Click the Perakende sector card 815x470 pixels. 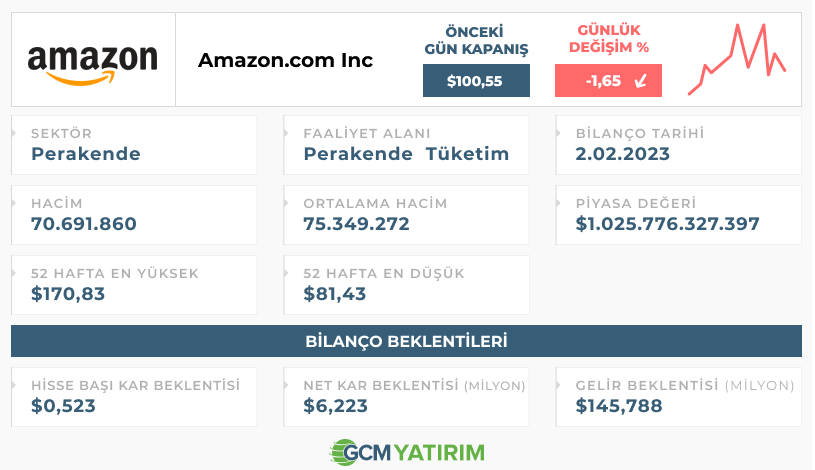[134, 145]
